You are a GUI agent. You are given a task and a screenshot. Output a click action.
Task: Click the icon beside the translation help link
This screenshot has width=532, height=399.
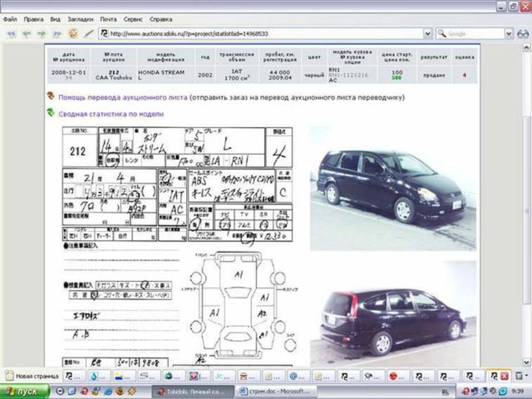[x=51, y=96]
